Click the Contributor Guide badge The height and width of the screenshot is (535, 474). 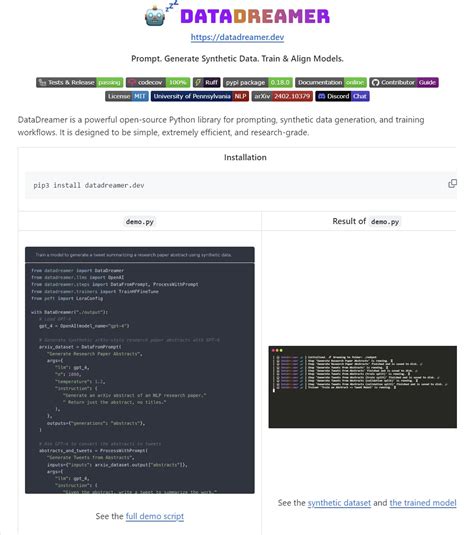click(x=404, y=83)
